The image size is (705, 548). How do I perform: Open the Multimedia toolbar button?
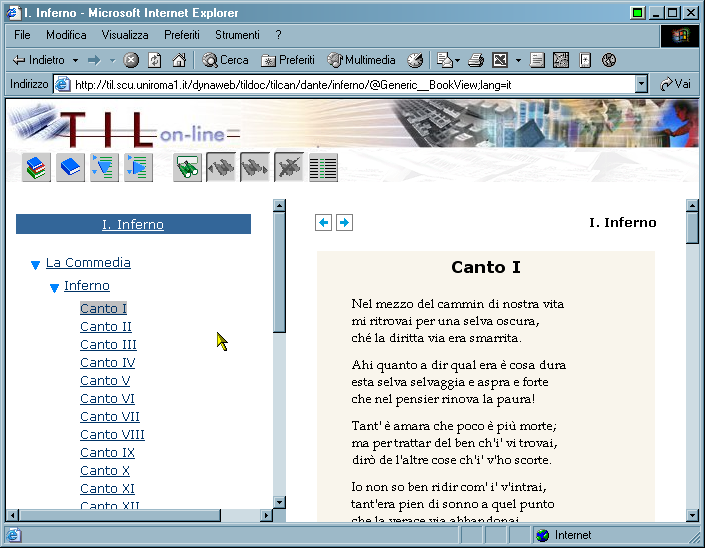[x=361, y=60]
